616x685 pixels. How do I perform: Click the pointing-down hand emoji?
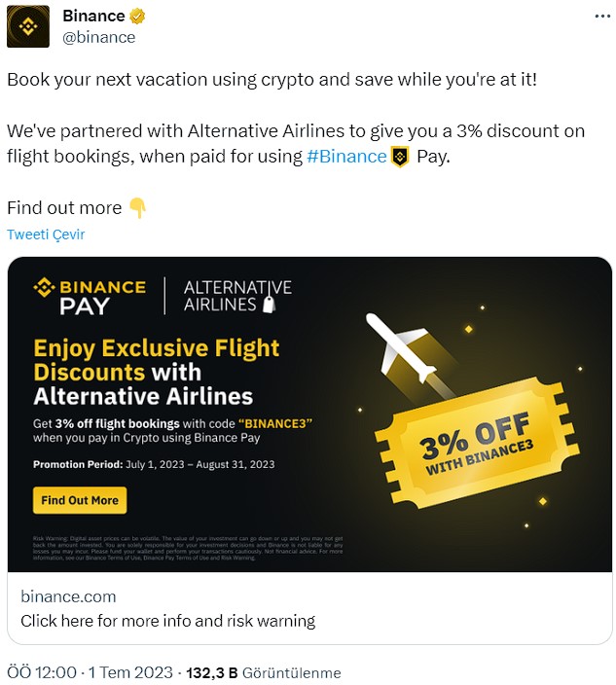click(137, 208)
